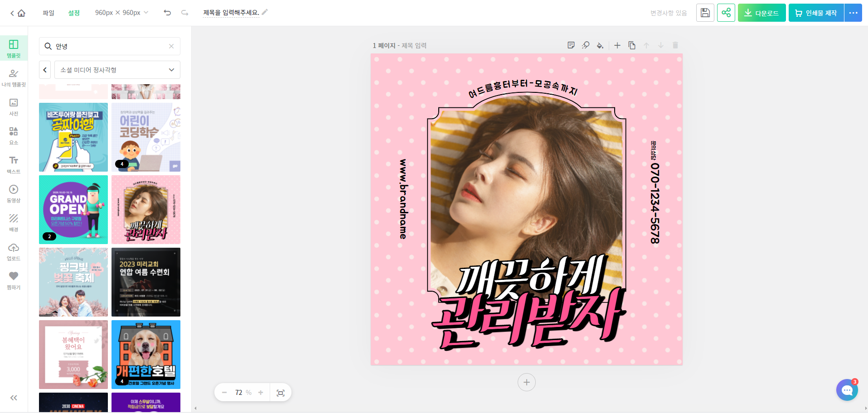868x413 pixels.
Task: Open the 배경 sidebar tab
Action: pos(14,223)
